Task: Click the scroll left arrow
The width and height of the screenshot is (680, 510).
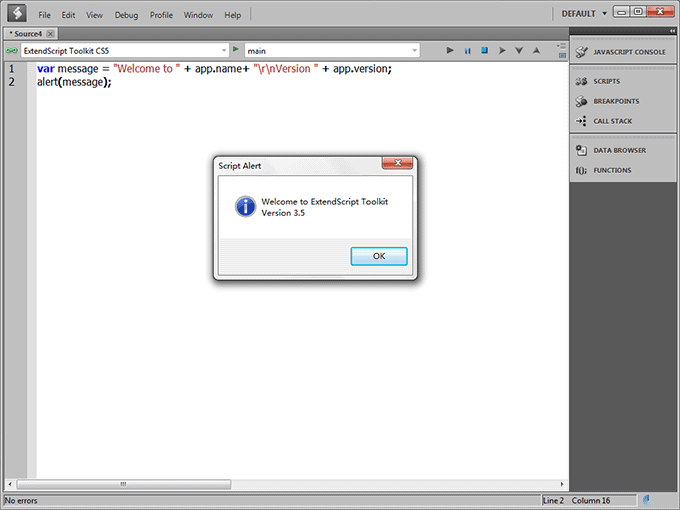Action: coord(10,484)
